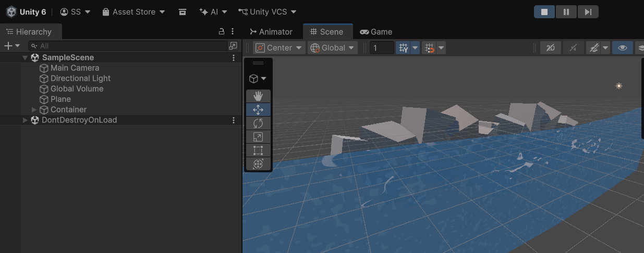Select the Hand view tool
Viewport: 644px width, 253px height.
pyautogui.click(x=258, y=96)
